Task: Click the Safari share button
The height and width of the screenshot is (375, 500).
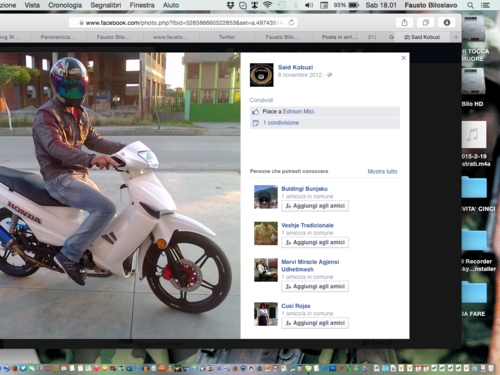Action: [404, 23]
